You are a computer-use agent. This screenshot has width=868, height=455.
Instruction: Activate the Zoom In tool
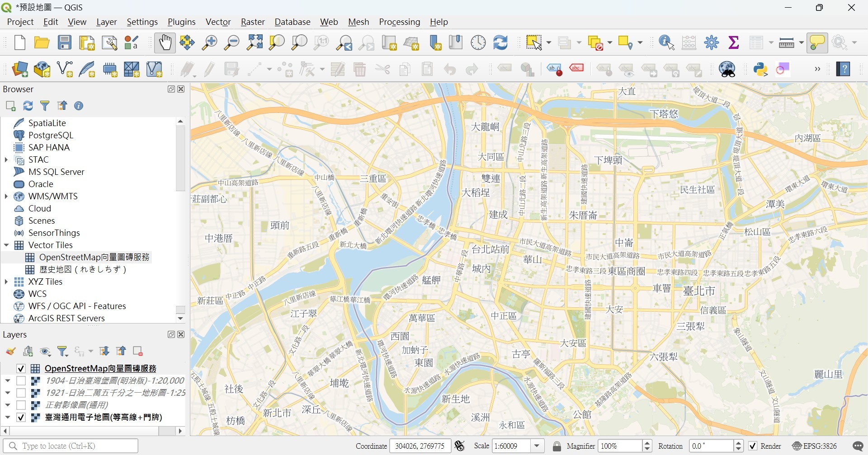[209, 42]
